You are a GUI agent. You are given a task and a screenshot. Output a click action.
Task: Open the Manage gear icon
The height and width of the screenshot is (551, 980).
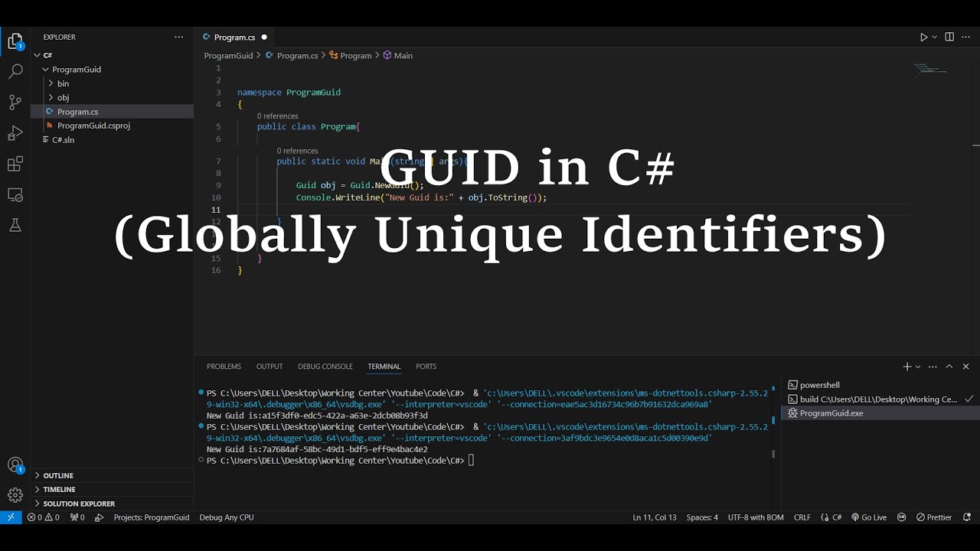[x=15, y=495]
